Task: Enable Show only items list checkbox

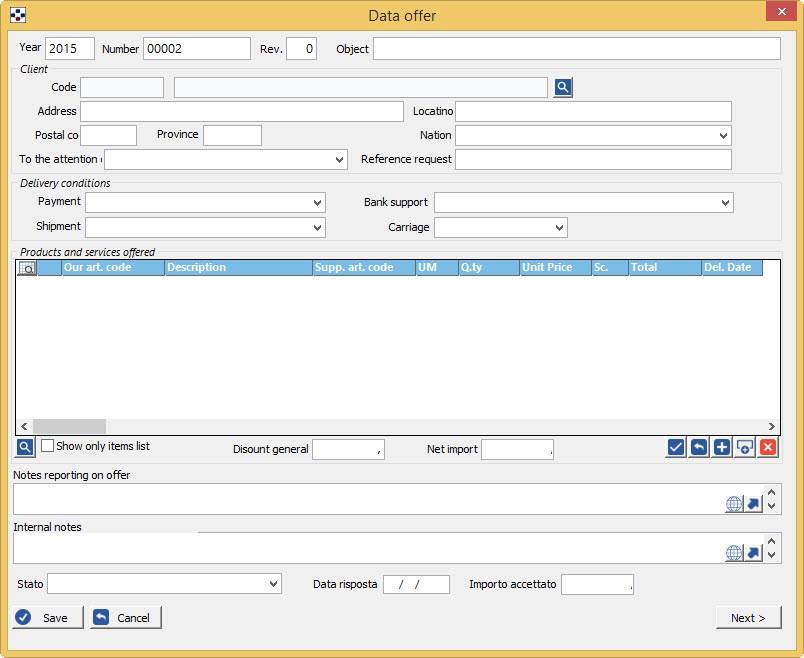Action: pos(48,446)
